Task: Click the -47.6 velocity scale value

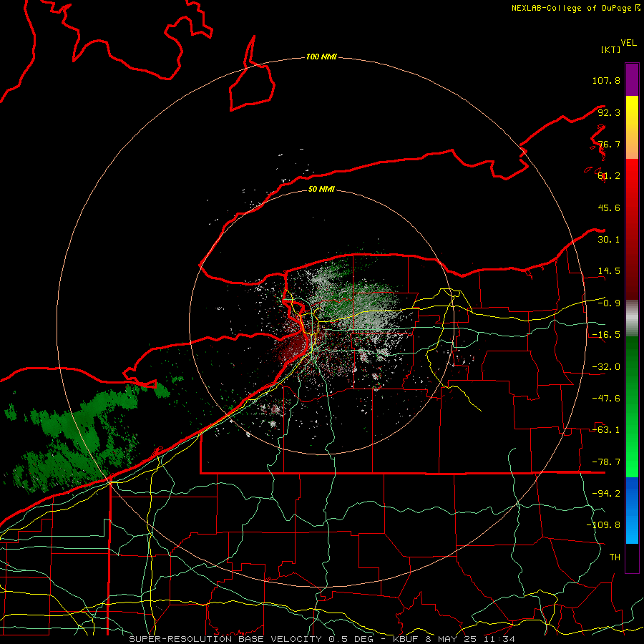Action: tap(606, 399)
